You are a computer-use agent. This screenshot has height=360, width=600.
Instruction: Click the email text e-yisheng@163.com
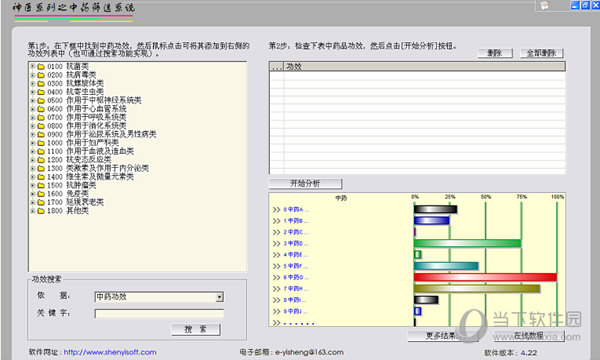click(x=309, y=352)
